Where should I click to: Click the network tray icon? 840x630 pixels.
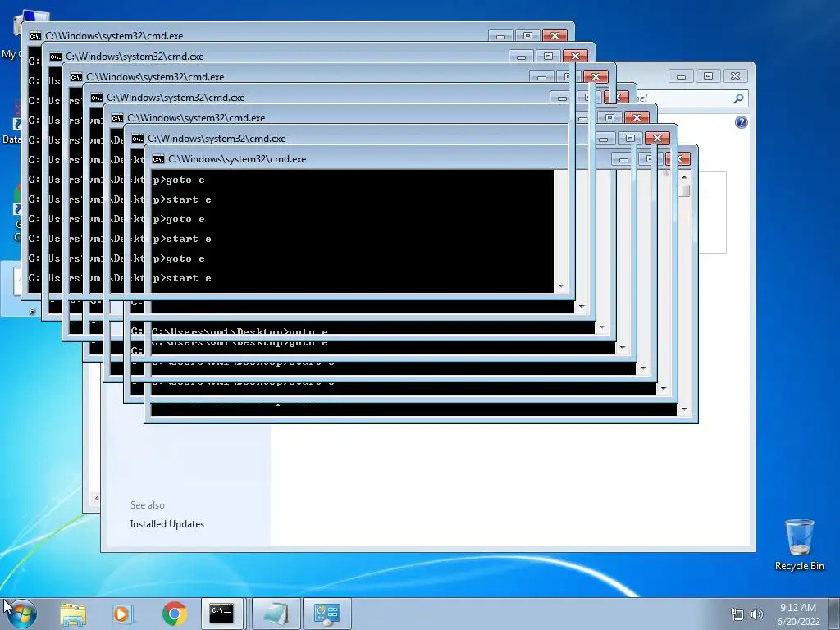point(737,614)
